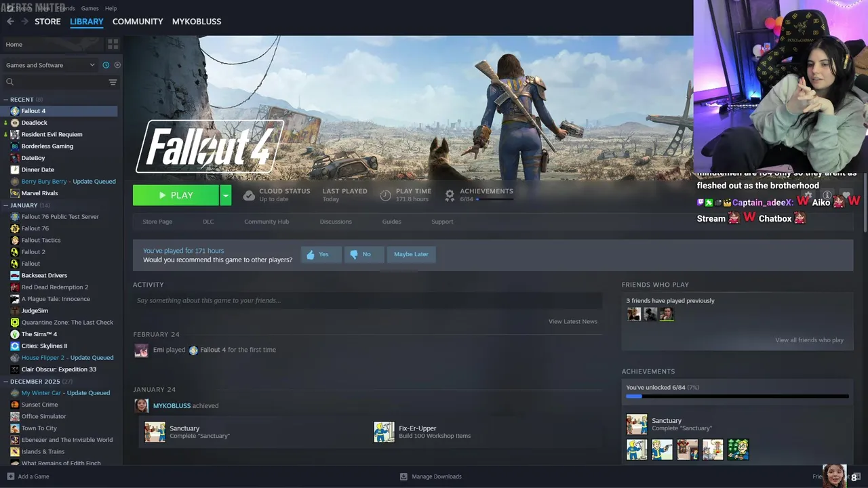This screenshot has height=488, width=868.
Task: Open advanced filters icon beside search
Action: [113, 82]
